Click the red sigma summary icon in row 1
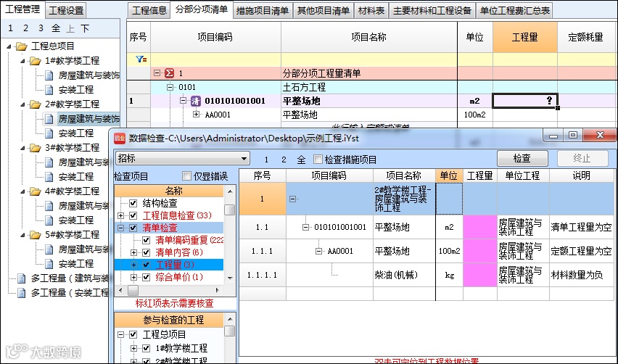Screen dimensions: 618x364 (169, 73)
